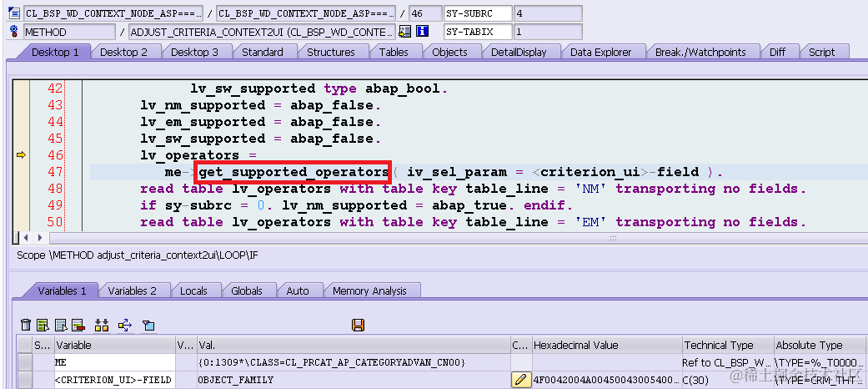Image resolution: width=868 pixels, height=389 pixels.
Task: Click the hexadecimal value 4F0042004A00450043005400
Action: coord(607,380)
